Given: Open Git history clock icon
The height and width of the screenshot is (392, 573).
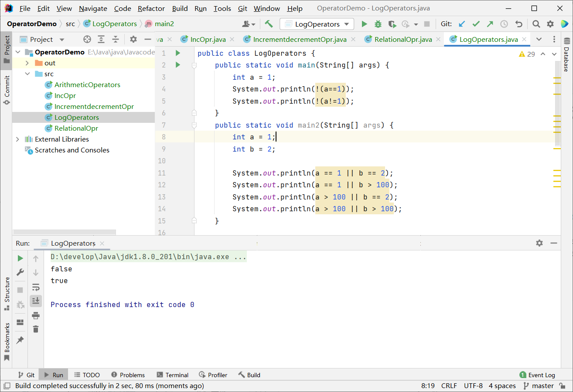Looking at the screenshot, I should 504,24.
